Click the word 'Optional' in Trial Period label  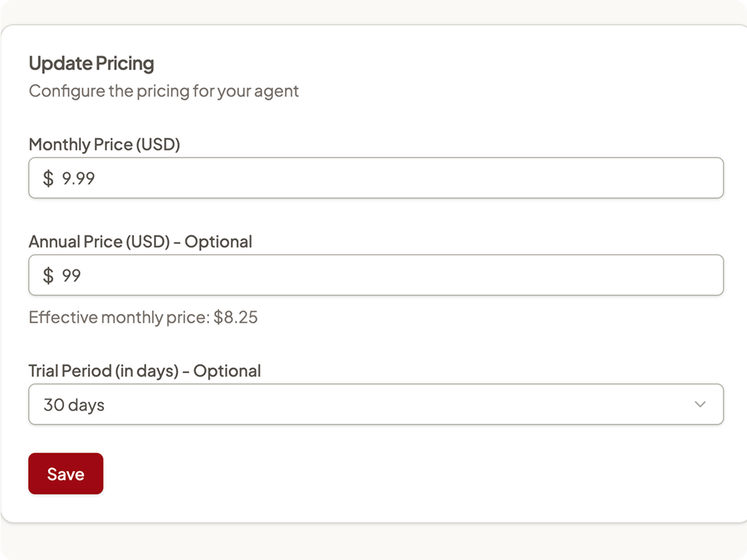pos(227,371)
